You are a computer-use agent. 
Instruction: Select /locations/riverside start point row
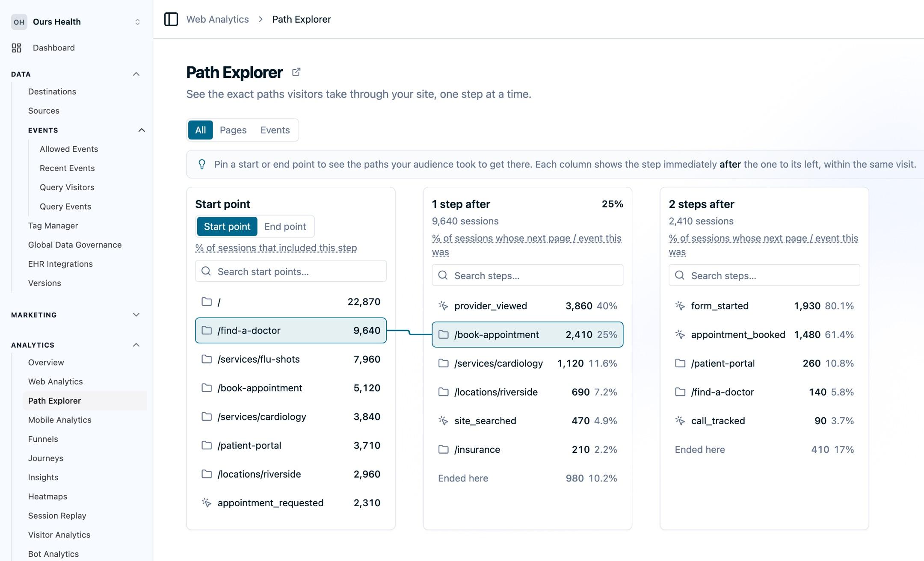click(291, 474)
